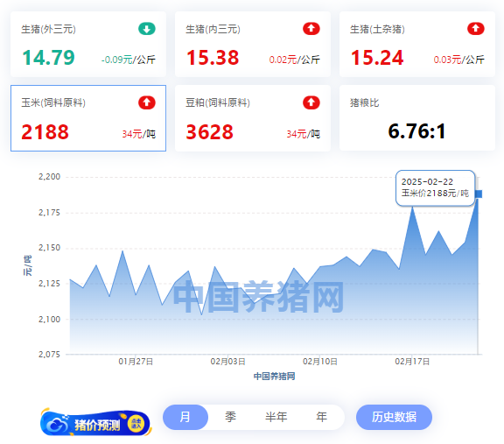Switch chart to 季 range
504x444 pixels.
pos(230,417)
